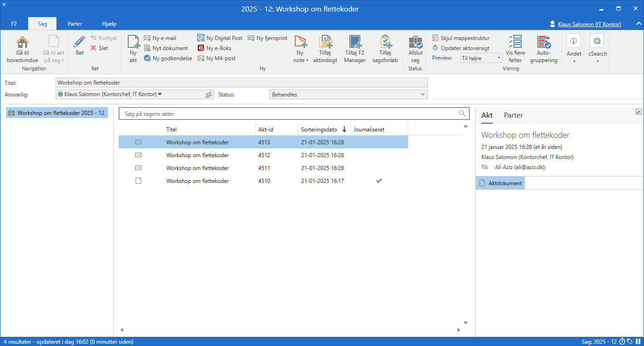Switch to the Parter ribbon tab
Screen dimensions: 644x346
(x=74, y=24)
